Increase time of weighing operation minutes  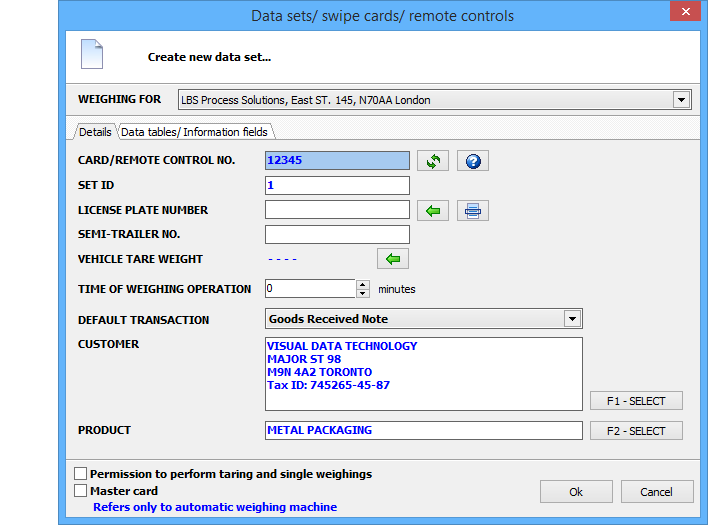362,284
